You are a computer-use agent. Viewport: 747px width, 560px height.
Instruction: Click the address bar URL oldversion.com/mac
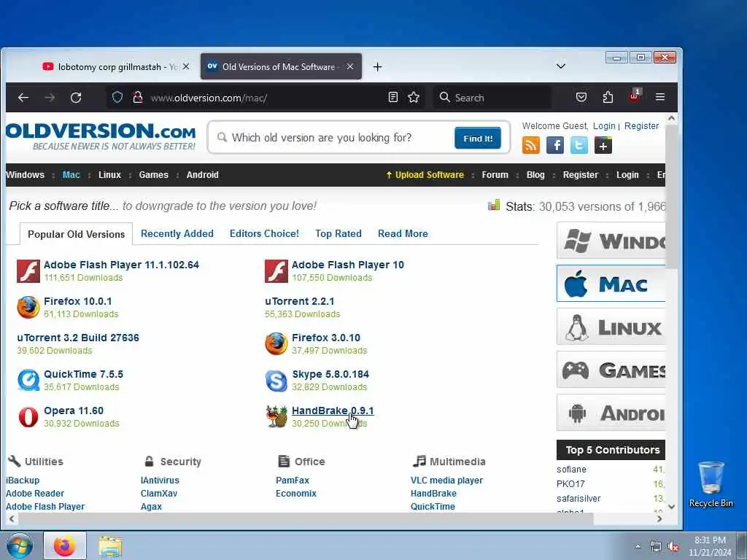tap(209, 98)
